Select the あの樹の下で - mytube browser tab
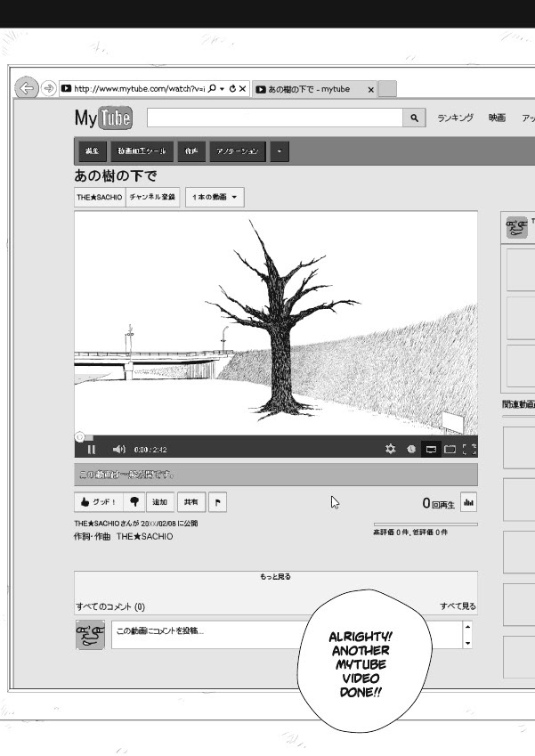This screenshot has width=535, height=756. click(x=313, y=89)
